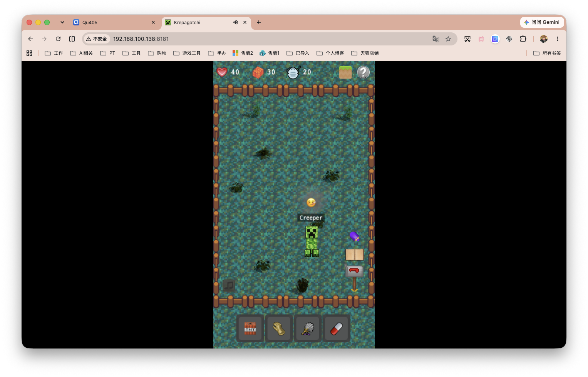Screen dimensions: 588x377
Task: Open the 个人博客 bookmark folder
Action: click(330, 53)
